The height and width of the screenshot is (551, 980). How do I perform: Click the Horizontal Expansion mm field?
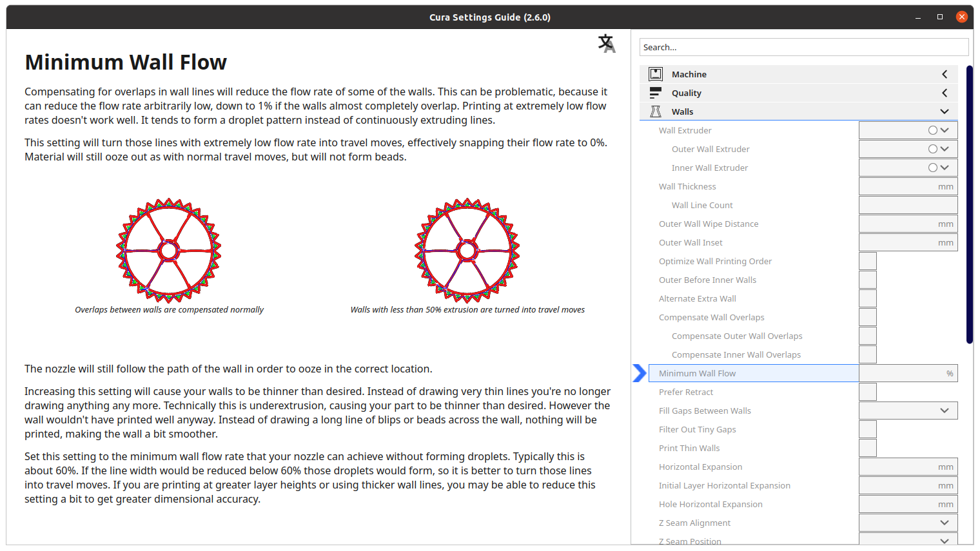[908, 467]
